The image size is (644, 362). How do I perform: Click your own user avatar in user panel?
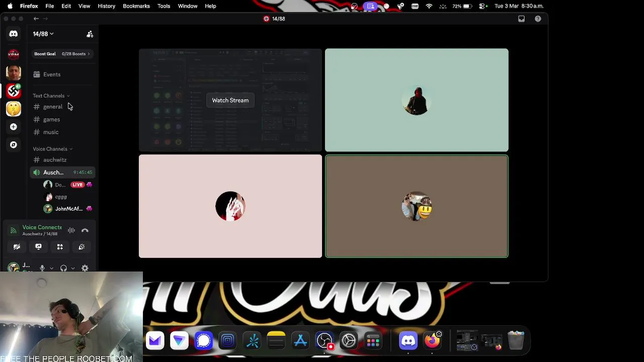[x=14, y=267]
